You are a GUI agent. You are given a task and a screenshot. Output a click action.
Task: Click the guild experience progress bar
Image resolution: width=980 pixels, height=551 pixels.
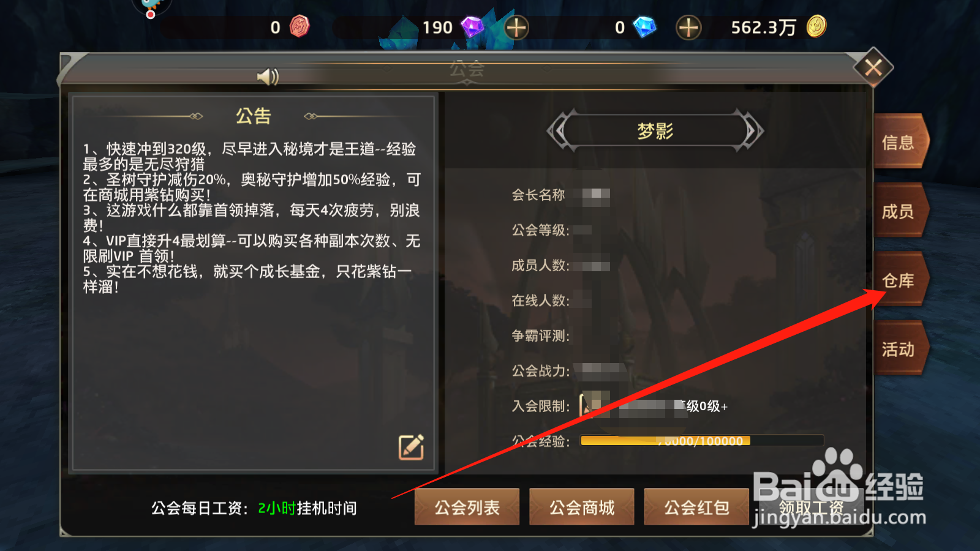coord(702,441)
